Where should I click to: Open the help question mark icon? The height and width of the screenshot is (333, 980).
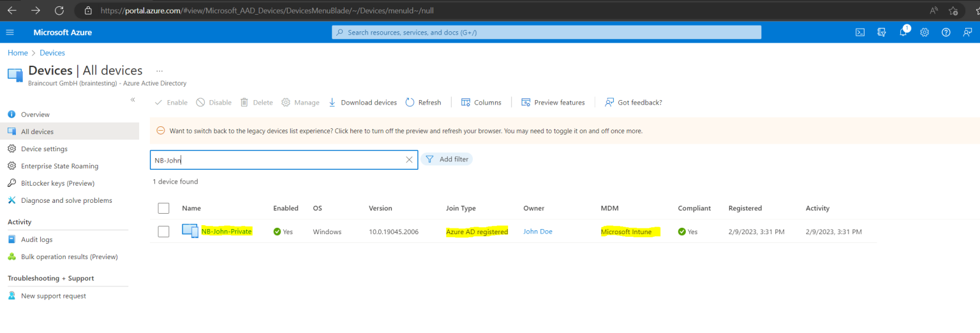[x=946, y=33]
